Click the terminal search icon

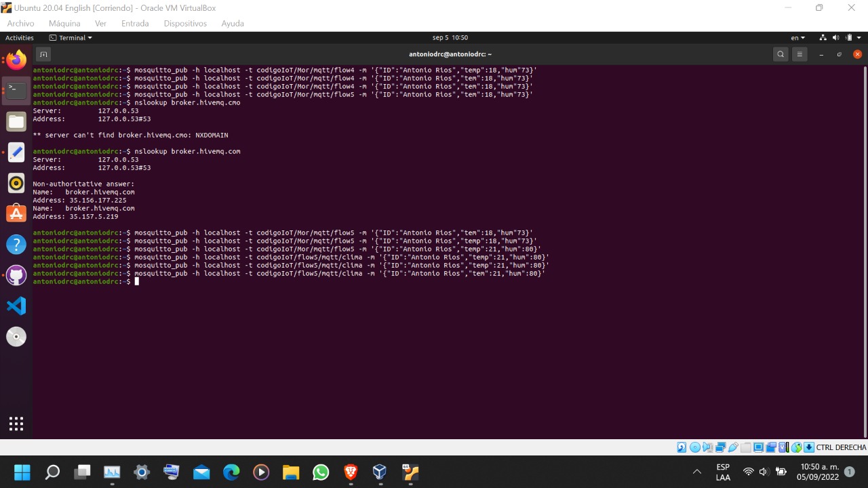[x=781, y=54]
